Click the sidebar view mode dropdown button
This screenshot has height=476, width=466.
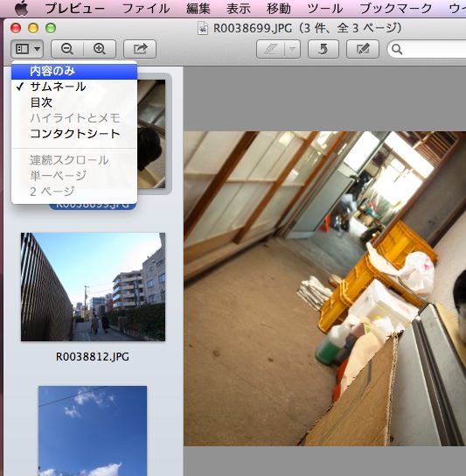[x=27, y=49]
